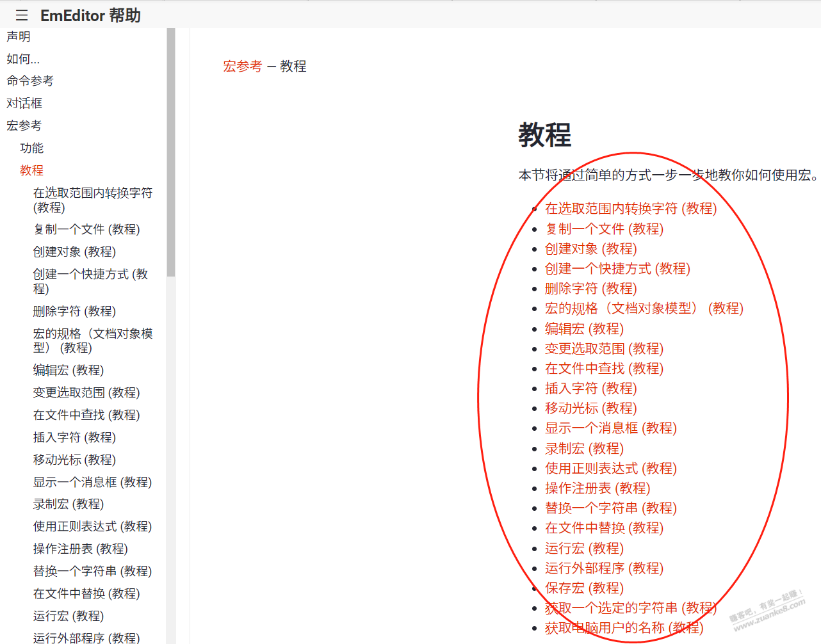Open sidebar item 使用正则表达式 (教程)
Screen dimensions: 821x644
[x=92, y=526]
